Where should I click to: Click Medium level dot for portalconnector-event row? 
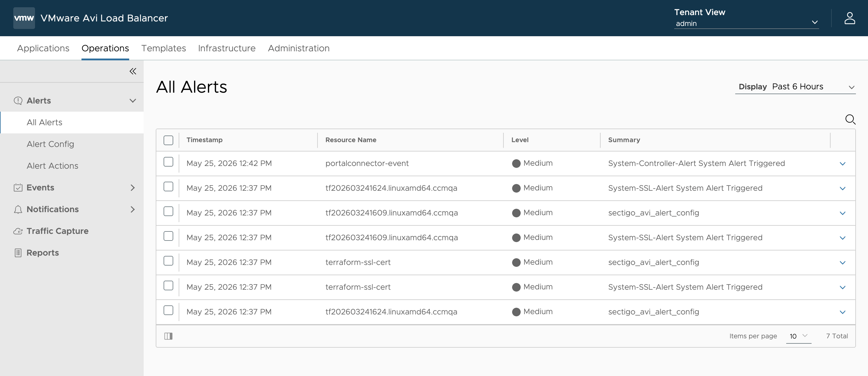pyautogui.click(x=516, y=163)
